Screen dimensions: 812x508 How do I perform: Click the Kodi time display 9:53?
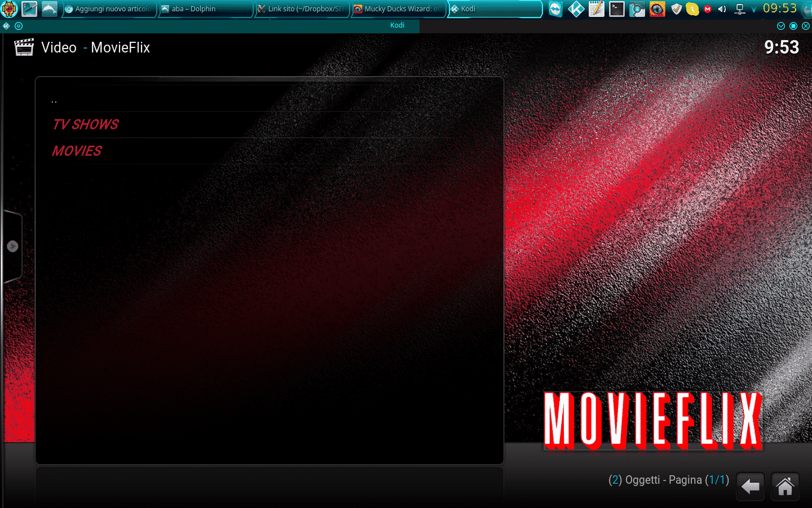pyautogui.click(x=782, y=47)
